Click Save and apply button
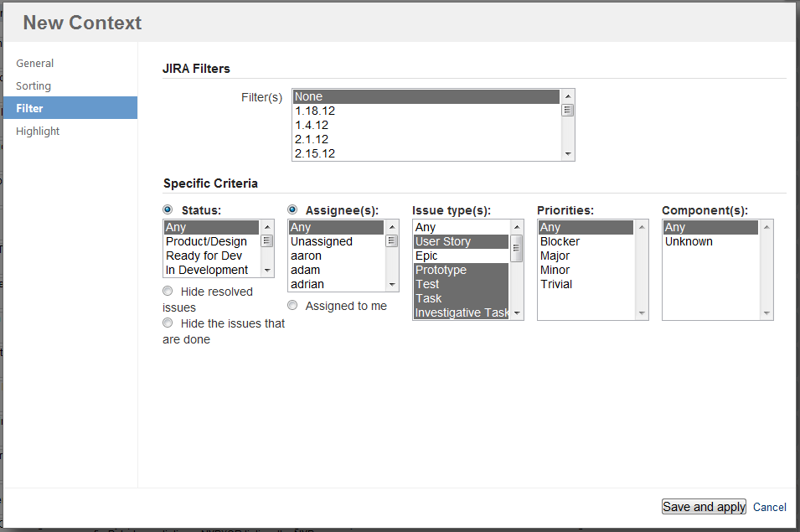This screenshot has width=800, height=532. pyautogui.click(x=704, y=507)
